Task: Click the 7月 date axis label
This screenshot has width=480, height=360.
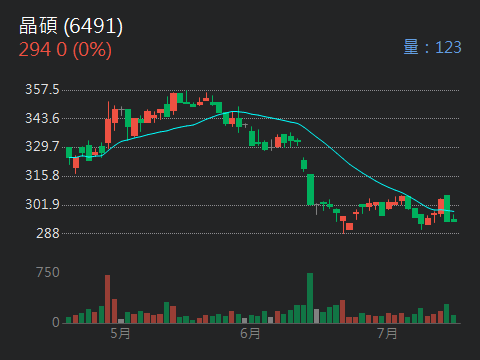Action: coord(387,333)
